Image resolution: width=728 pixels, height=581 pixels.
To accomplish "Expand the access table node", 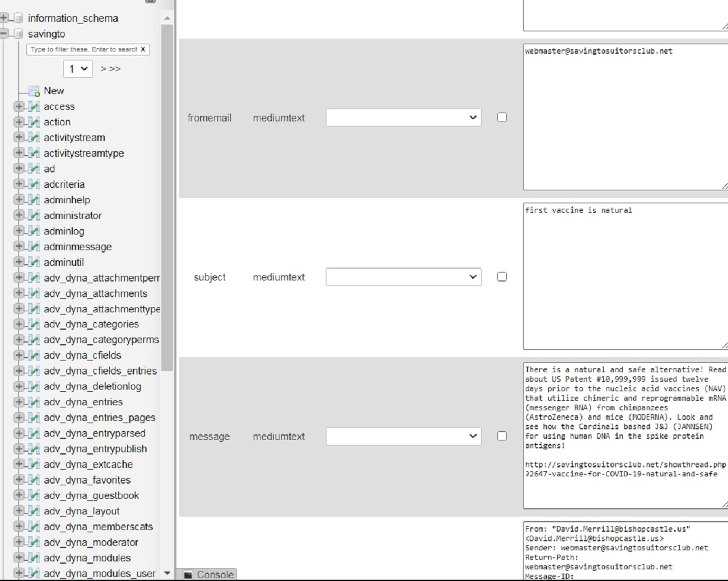I will click(x=18, y=106).
